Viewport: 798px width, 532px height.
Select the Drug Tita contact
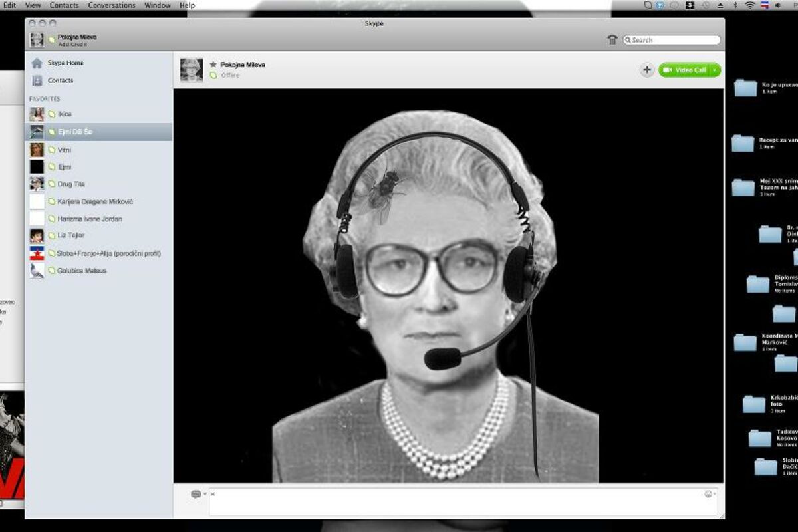[71, 184]
